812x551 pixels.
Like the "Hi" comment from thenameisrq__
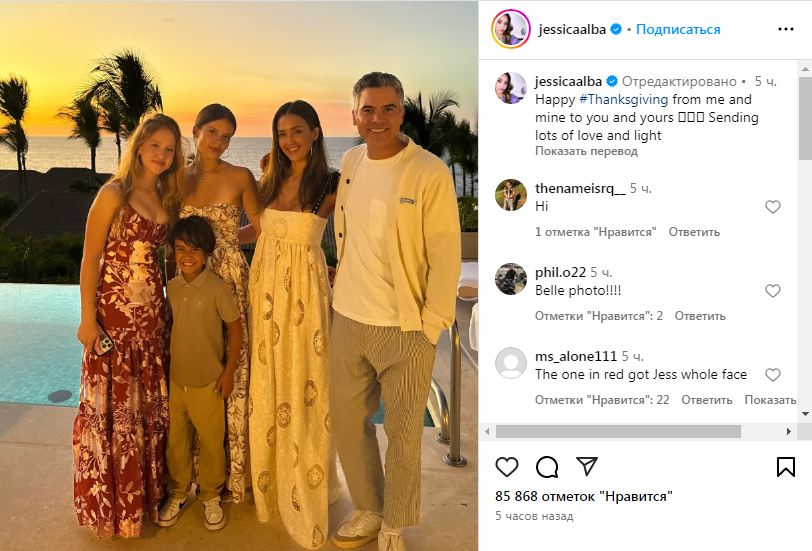coord(772,207)
